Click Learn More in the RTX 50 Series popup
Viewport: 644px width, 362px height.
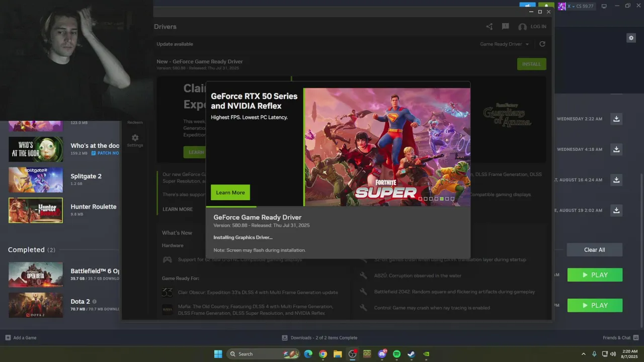[x=230, y=193]
